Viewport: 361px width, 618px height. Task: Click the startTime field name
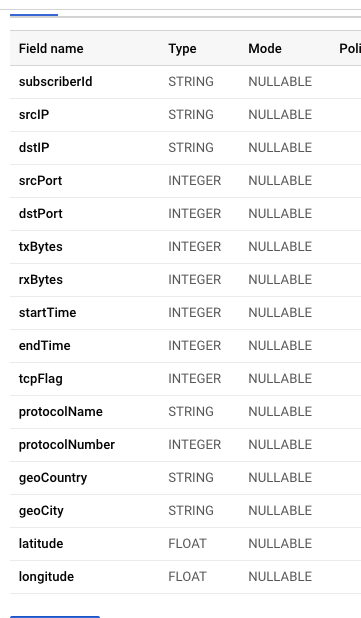tap(48, 313)
